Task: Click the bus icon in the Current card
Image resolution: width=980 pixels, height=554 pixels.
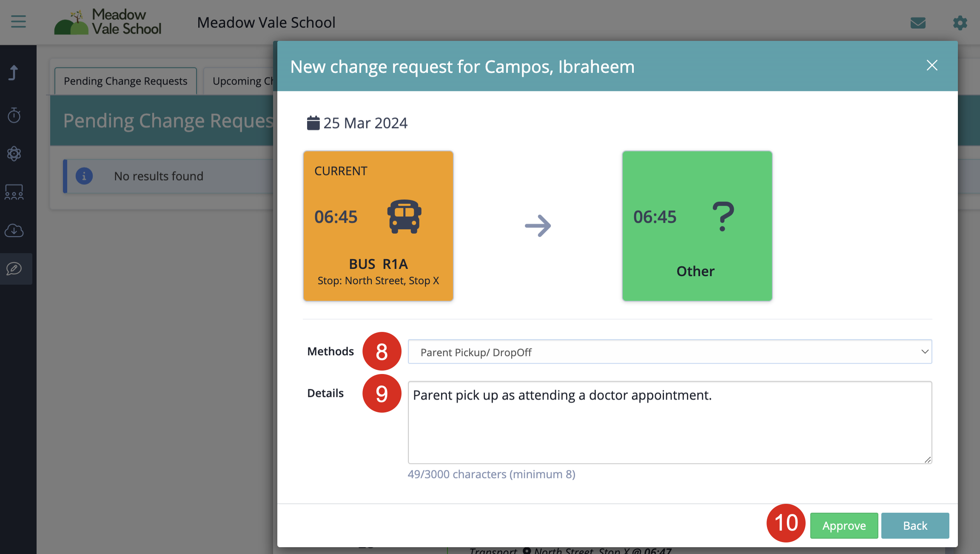Action: click(404, 217)
